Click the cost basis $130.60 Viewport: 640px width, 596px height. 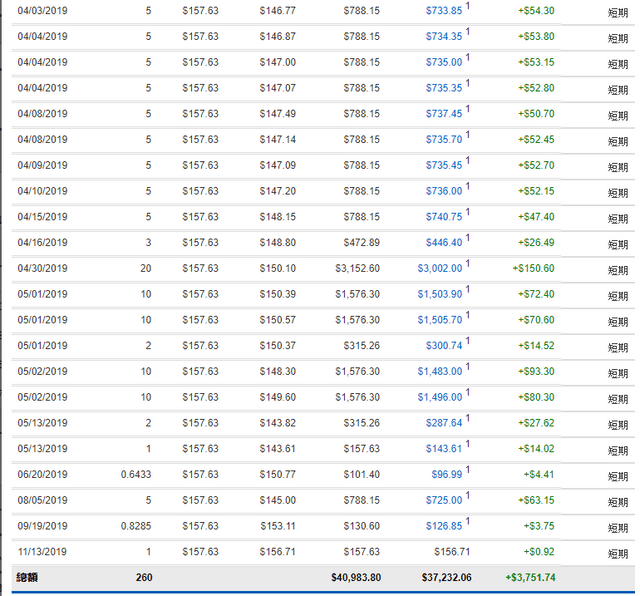[x=362, y=526]
